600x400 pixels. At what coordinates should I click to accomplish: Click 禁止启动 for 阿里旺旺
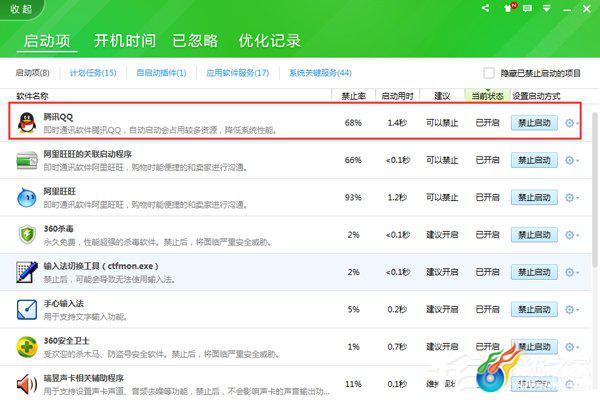point(534,198)
